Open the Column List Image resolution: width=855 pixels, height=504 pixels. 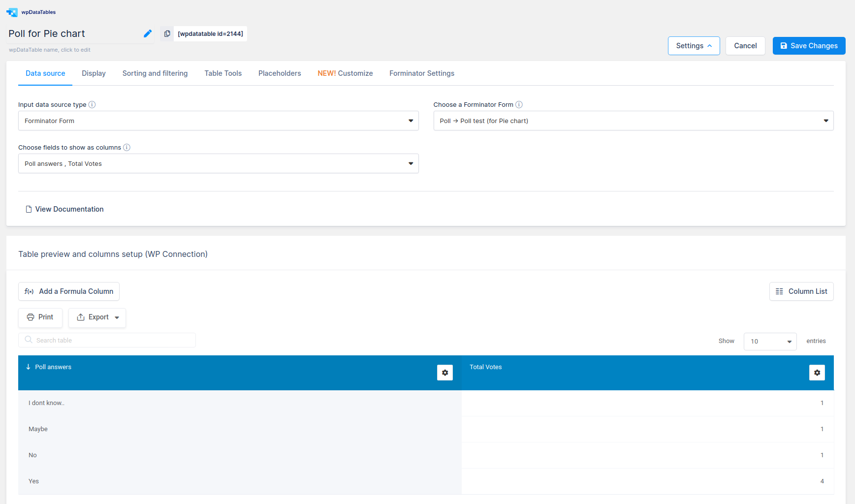801,291
